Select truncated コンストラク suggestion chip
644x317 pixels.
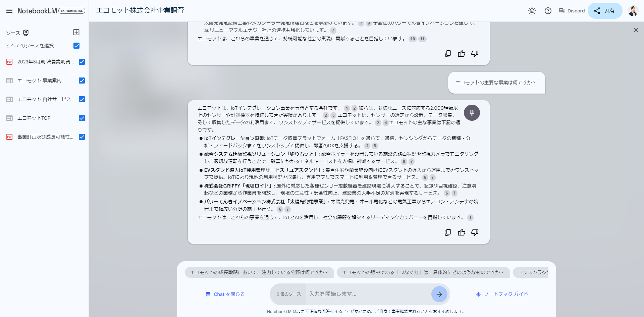click(531, 272)
